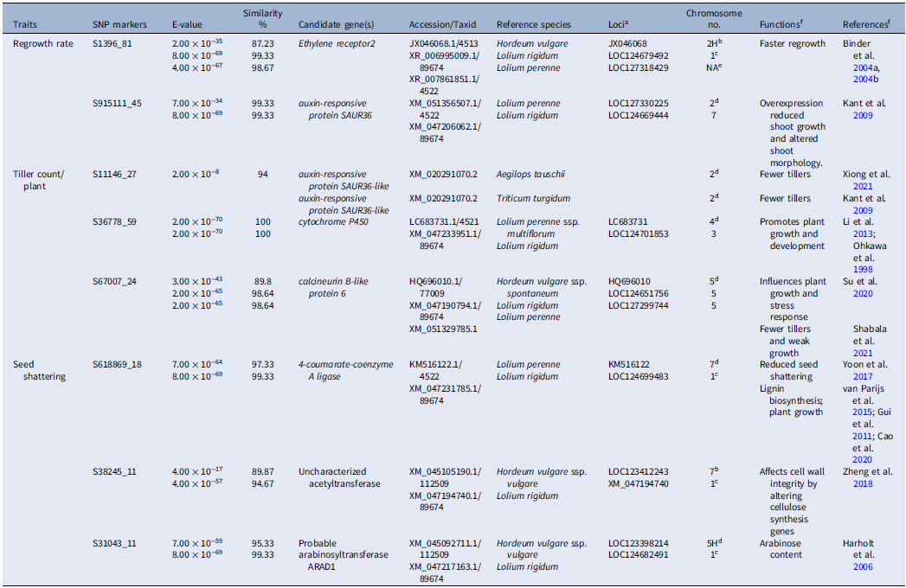Click locus LOC124669444
The width and height of the screenshot is (906, 588).
click(x=639, y=116)
